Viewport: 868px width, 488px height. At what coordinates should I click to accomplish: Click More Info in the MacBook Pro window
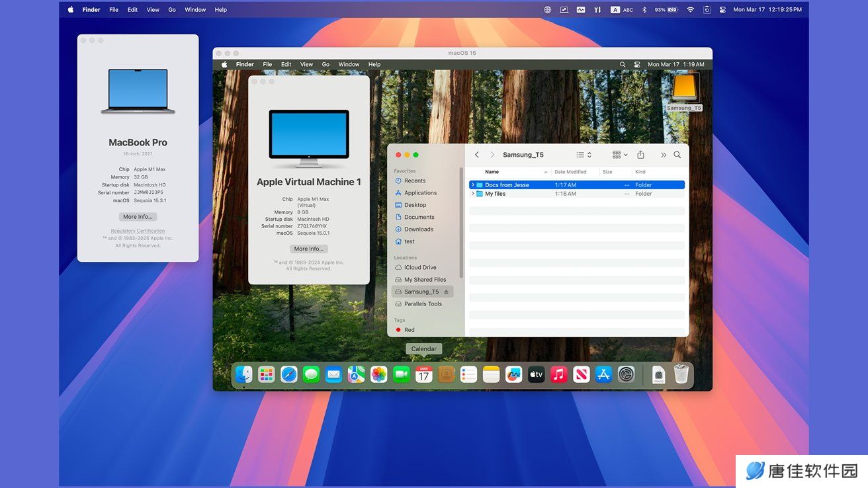pos(138,217)
